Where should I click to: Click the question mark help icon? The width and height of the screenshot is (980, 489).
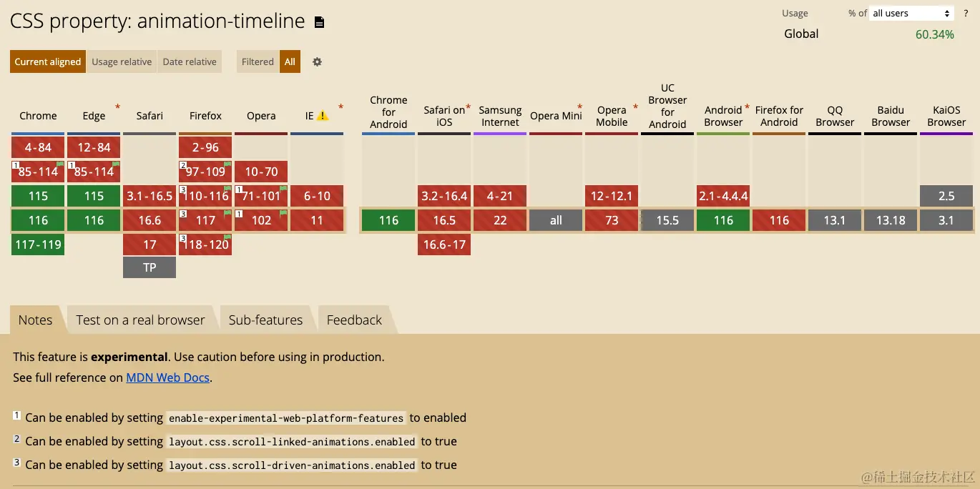(966, 14)
